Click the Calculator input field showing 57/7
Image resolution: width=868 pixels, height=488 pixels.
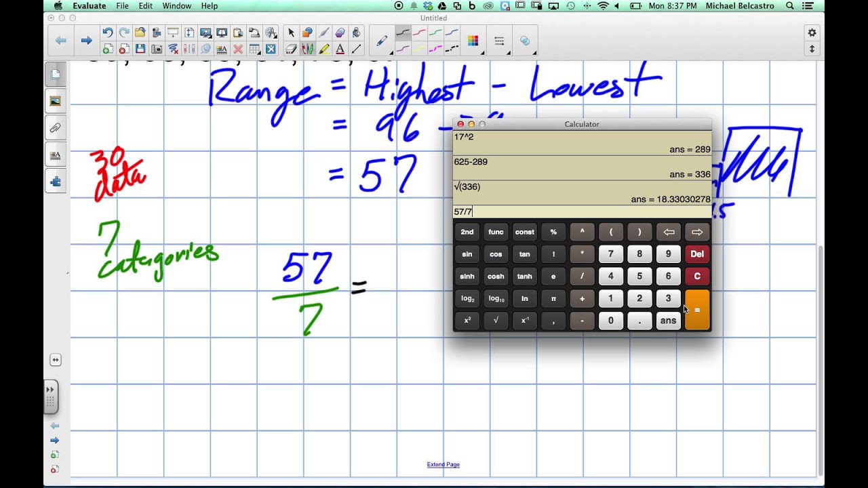582,211
